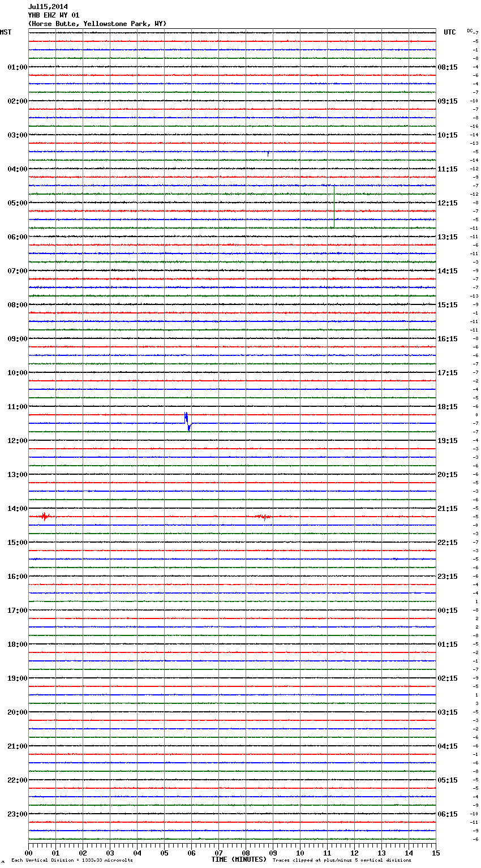Click the 11:15 UTC time label
This screenshot has height=868, width=481.
pyautogui.click(x=448, y=169)
